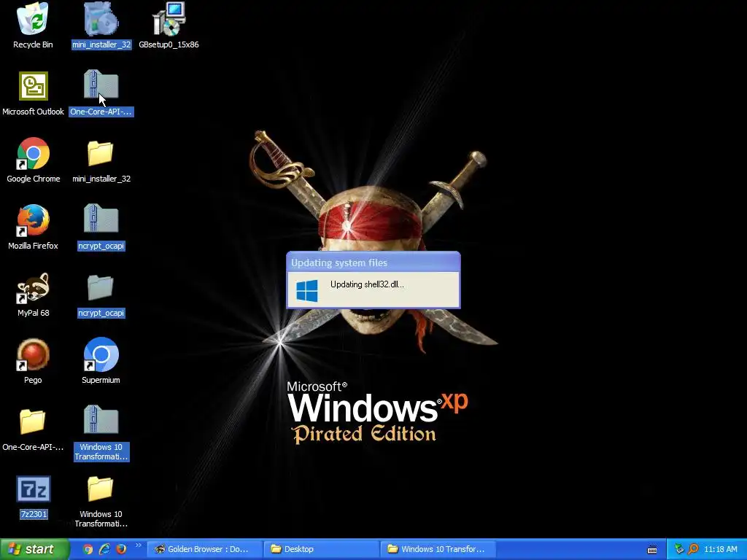Select the ncrypt_ocapi zipped folder icon
Viewport: 747px width, 560px height.
click(101, 227)
